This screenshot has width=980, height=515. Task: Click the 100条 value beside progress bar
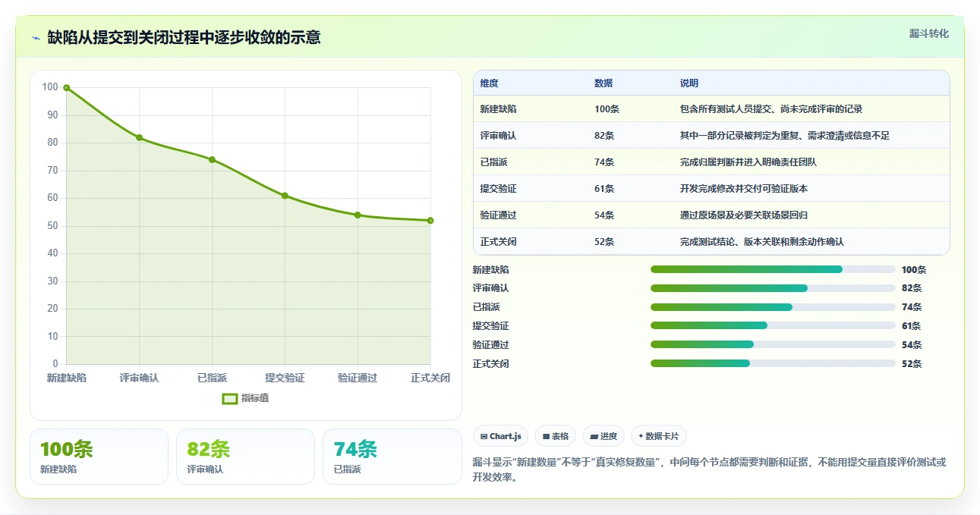point(914,269)
